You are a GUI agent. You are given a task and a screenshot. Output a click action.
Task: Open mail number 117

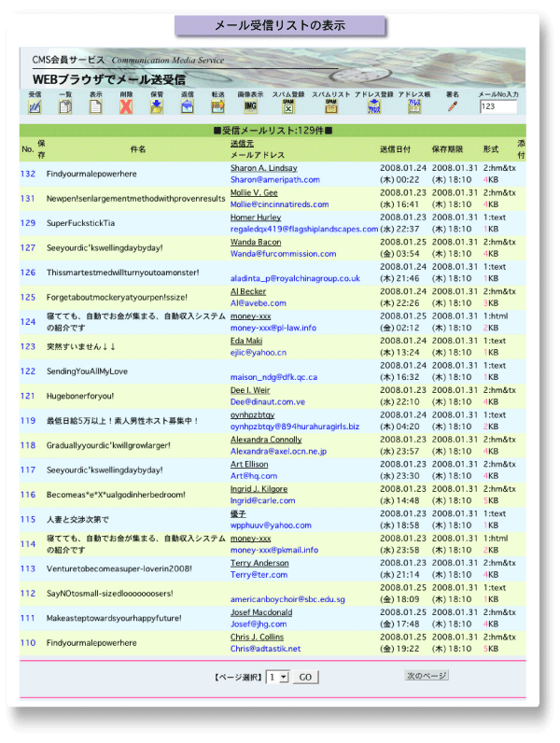(x=28, y=470)
